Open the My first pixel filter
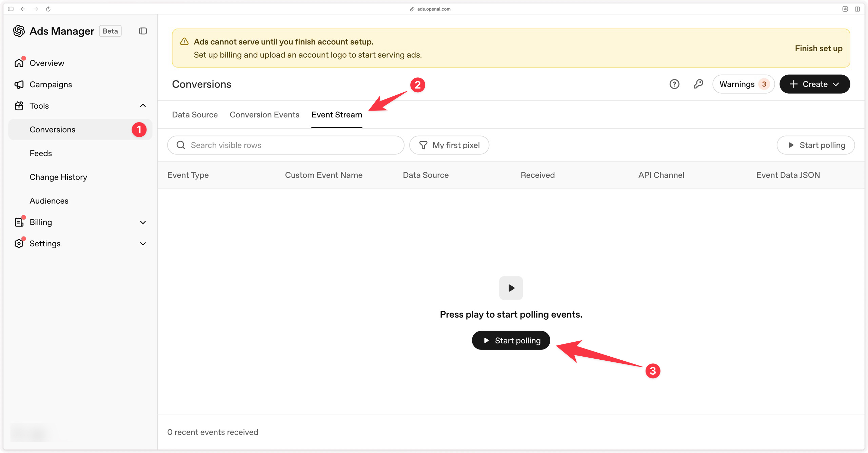Viewport: 868px width, 453px height. tap(449, 145)
